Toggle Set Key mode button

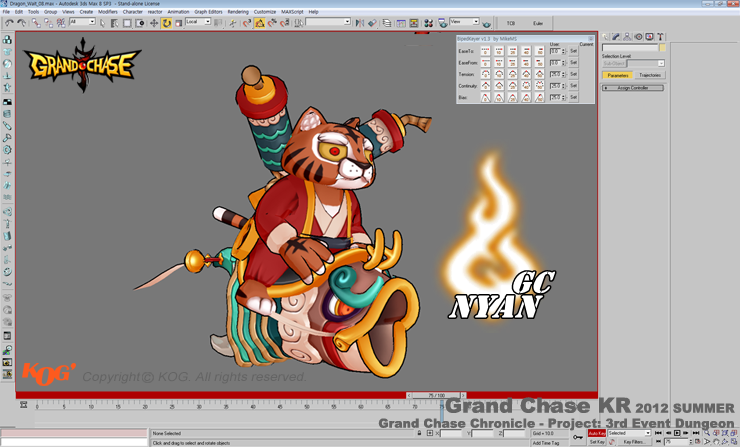pos(597,442)
